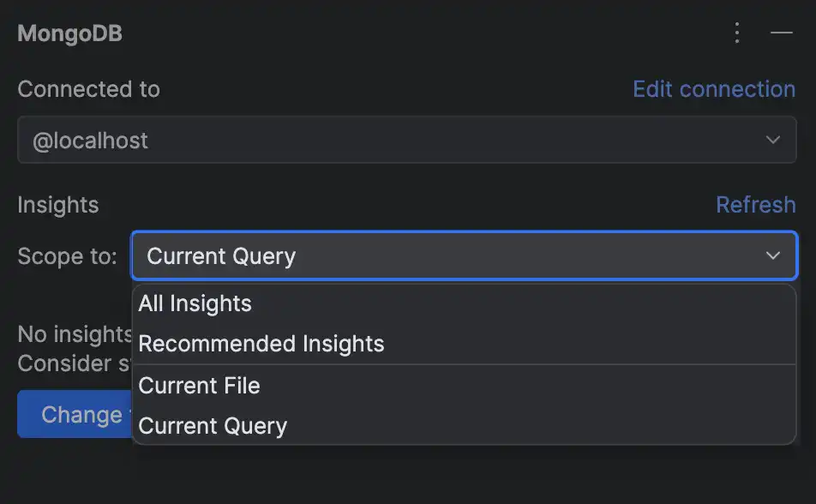The image size is (816, 504).
Task: Click the Insights section header
Action: (x=58, y=205)
